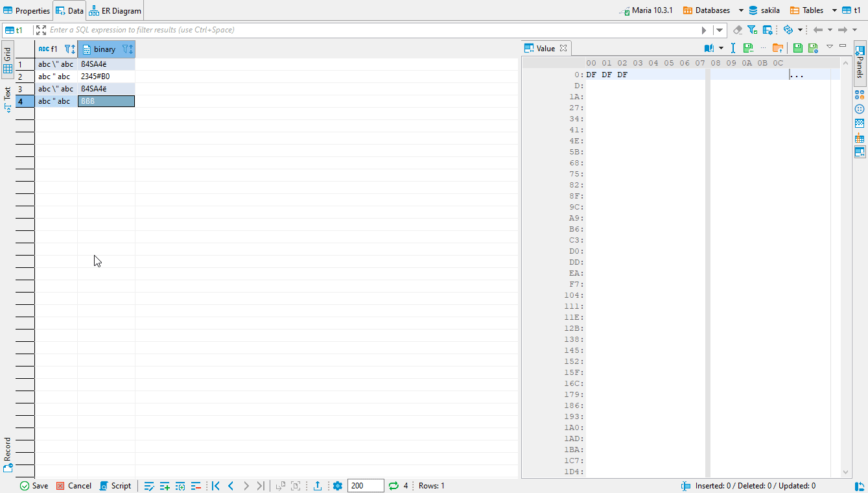Toggle the Grid view mode
868x493 pixels.
pos(8,60)
